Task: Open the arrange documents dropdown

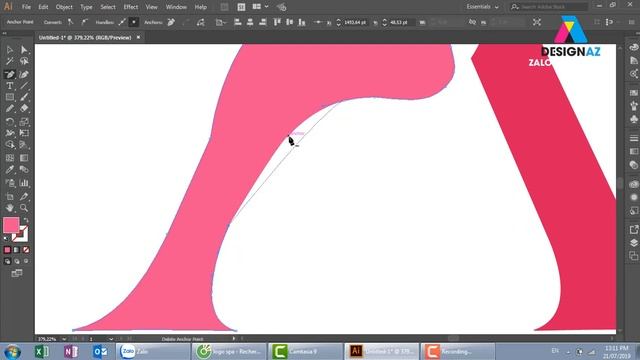Action: point(260,7)
